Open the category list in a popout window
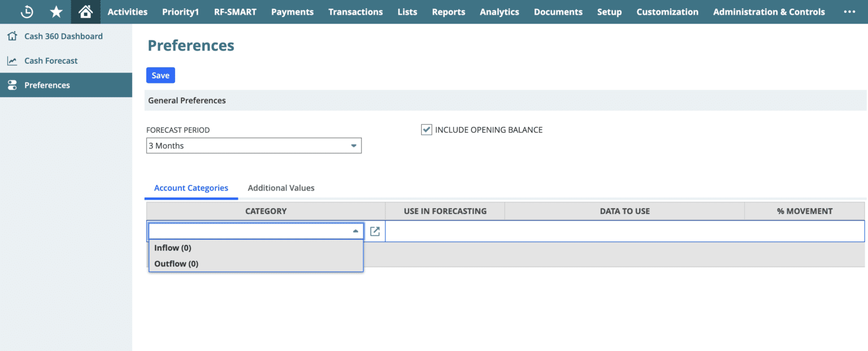This screenshot has width=868, height=351. [x=375, y=231]
